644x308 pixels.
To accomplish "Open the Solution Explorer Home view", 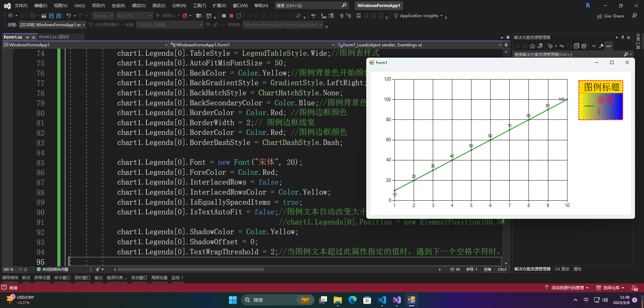I will 533,46.
